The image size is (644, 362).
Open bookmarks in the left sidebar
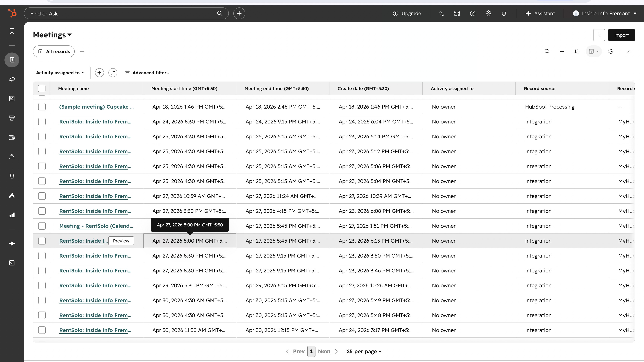12,31
